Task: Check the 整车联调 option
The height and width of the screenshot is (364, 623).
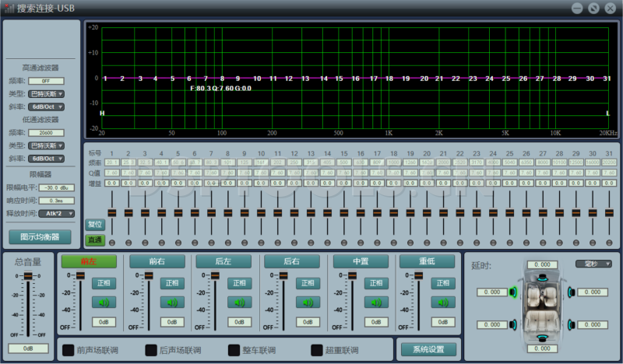Action: pyautogui.click(x=234, y=350)
